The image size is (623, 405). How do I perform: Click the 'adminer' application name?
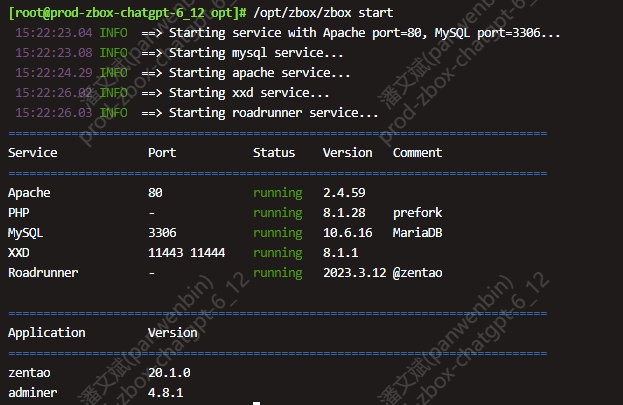[33, 393]
